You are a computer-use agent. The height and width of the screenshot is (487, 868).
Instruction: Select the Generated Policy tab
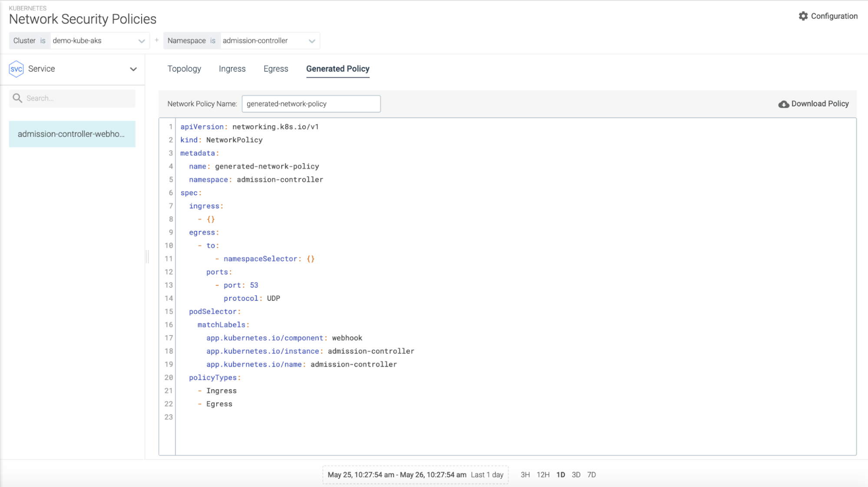tap(338, 69)
